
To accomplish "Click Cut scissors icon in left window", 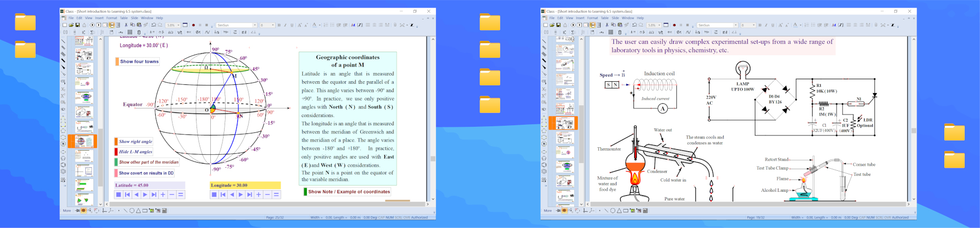I will [x=126, y=25].
